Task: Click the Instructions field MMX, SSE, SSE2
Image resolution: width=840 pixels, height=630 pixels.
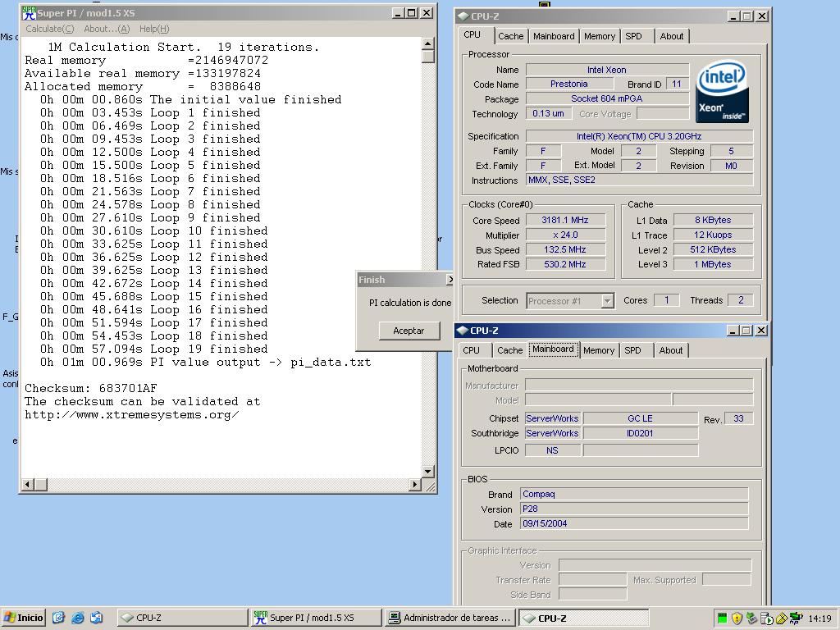Action: tap(639, 180)
